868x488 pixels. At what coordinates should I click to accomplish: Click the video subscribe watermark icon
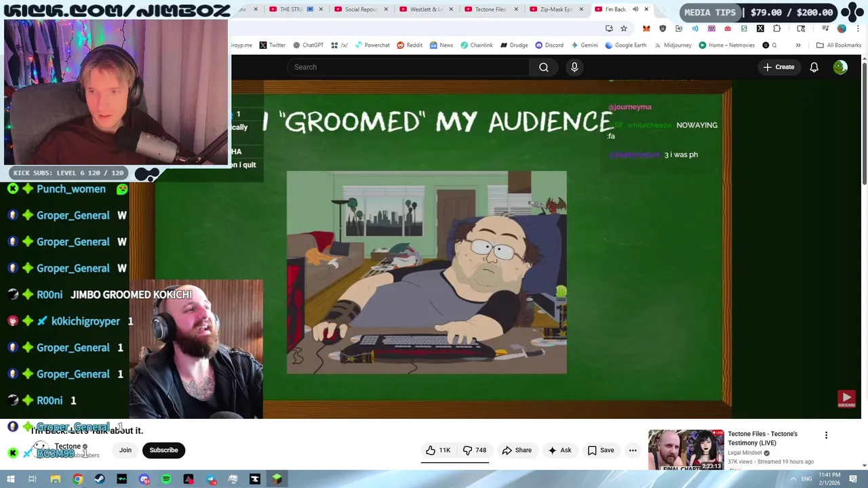(846, 399)
